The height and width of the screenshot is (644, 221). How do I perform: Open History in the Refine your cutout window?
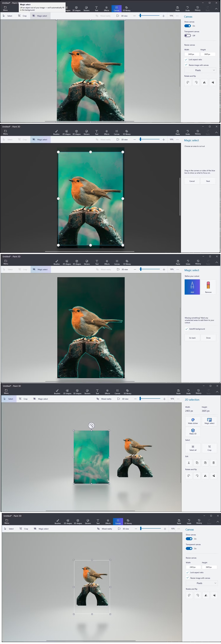point(198,262)
